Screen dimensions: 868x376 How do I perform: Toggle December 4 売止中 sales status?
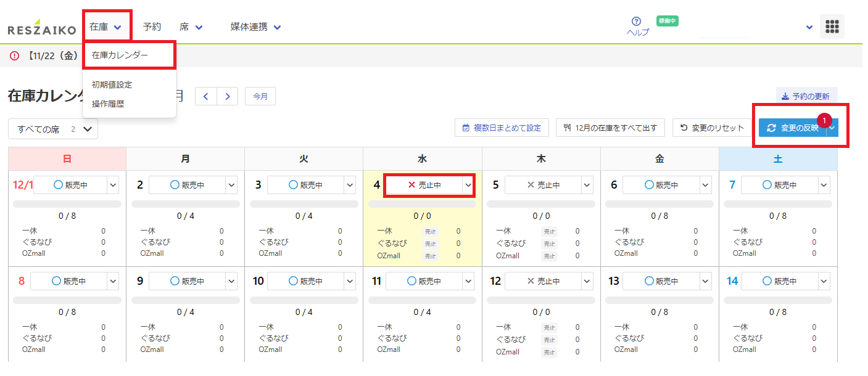pos(423,185)
